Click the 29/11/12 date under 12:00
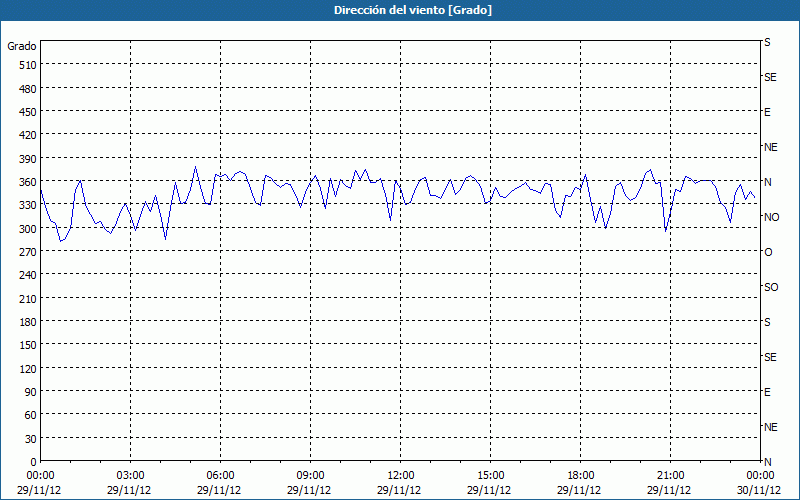 coord(399,491)
